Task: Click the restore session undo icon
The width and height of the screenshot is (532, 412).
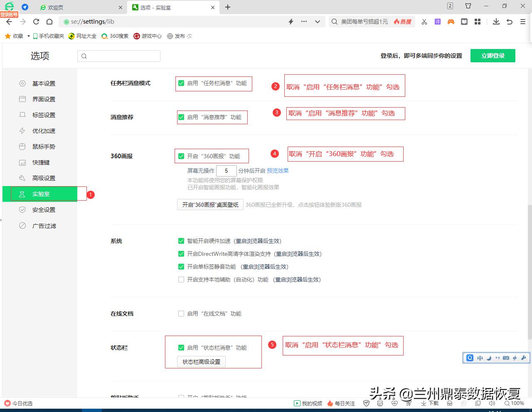Action: [x=510, y=21]
